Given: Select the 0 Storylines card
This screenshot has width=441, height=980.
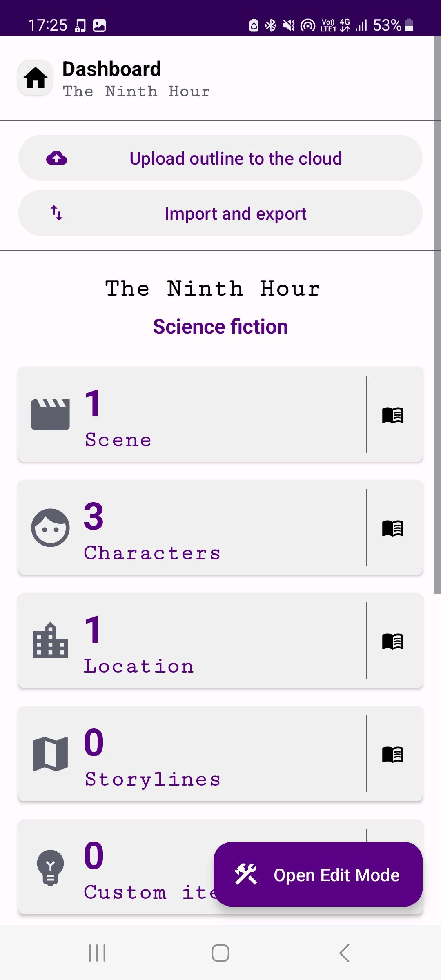Looking at the screenshot, I should 192,754.
